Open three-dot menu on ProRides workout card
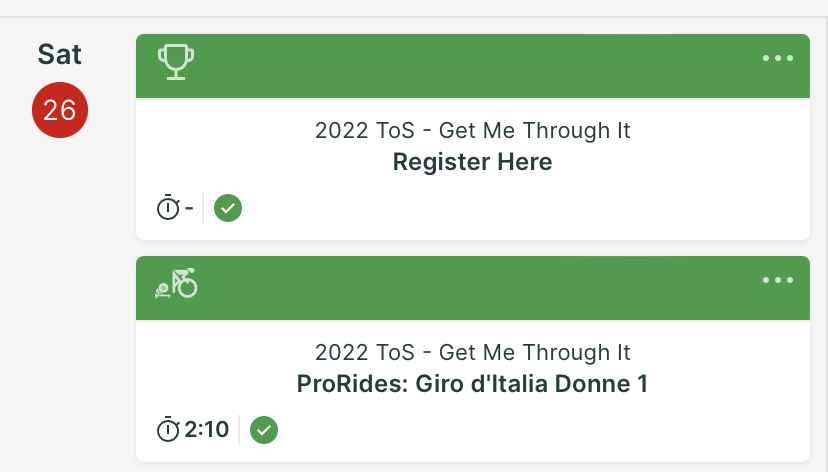The width and height of the screenshot is (828, 472). pyautogui.click(x=778, y=280)
